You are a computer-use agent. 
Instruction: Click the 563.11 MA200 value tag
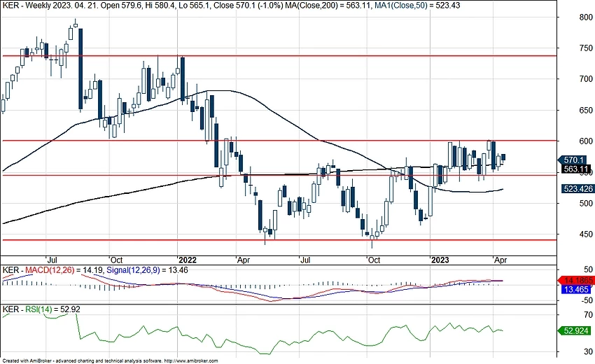coord(573,169)
